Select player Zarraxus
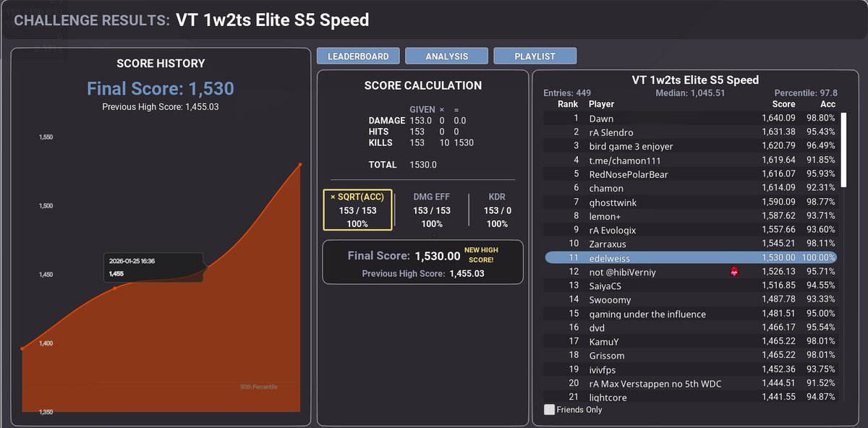This screenshot has width=868, height=428. point(691,244)
